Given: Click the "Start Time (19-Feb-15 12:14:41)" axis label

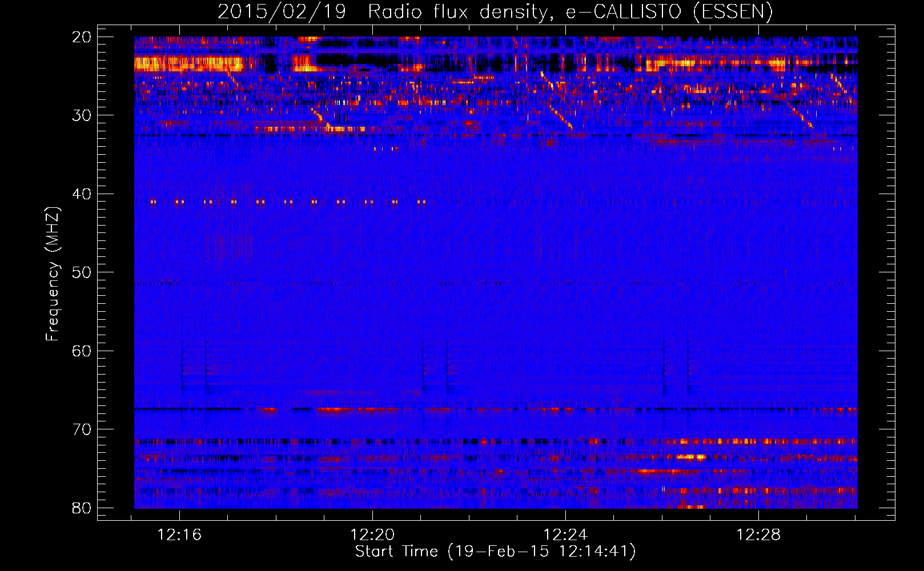Looking at the screenshot, I should [x=496, y=552].
